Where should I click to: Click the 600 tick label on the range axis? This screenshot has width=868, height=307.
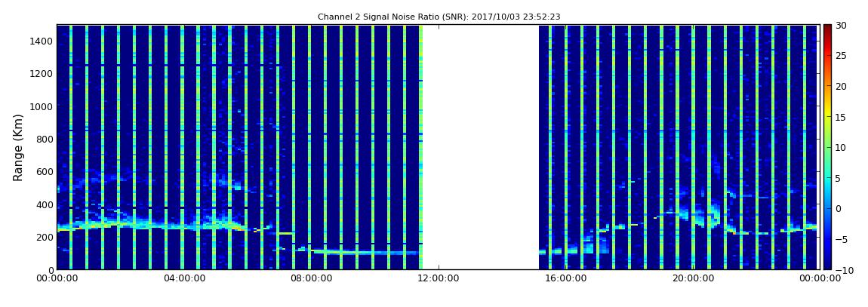point(45,171)
